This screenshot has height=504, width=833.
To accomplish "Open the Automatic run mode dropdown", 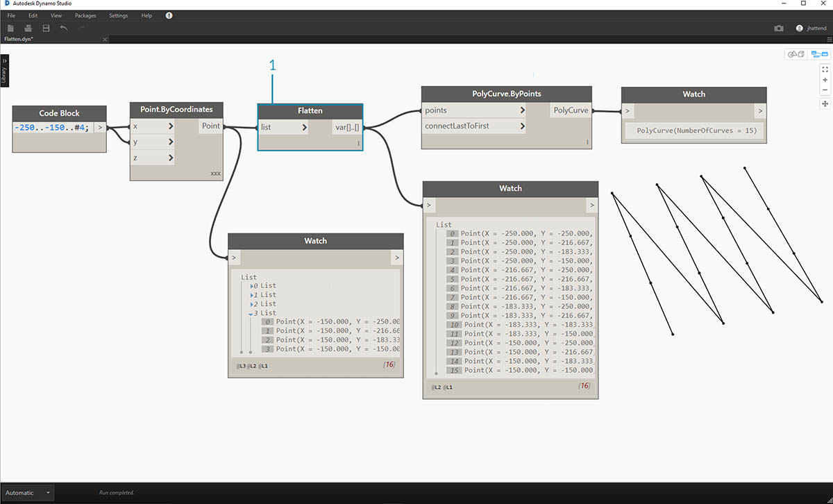I will (48, 493).
